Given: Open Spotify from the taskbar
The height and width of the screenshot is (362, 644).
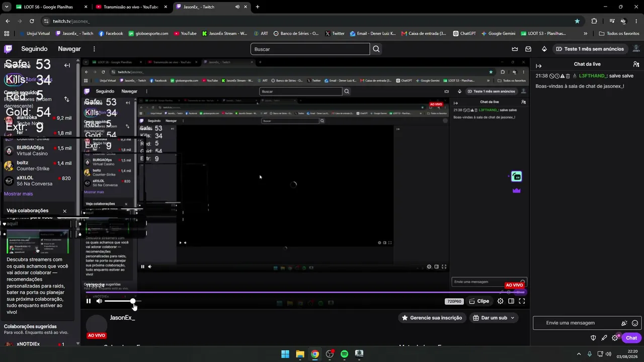Looking at the screenshot, I should pyautogui.click(x=344, y=354).
